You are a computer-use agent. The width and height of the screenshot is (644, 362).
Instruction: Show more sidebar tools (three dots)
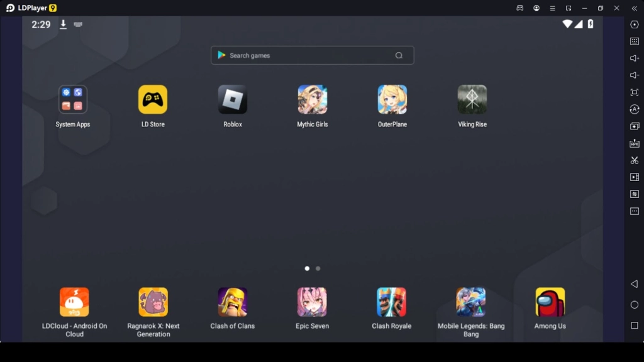tap(635, 211)
